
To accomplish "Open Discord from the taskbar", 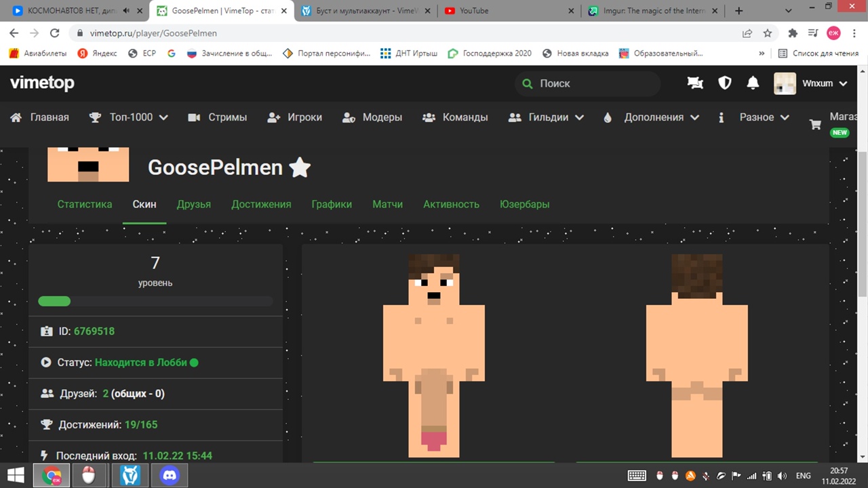I will click(170, 476).
